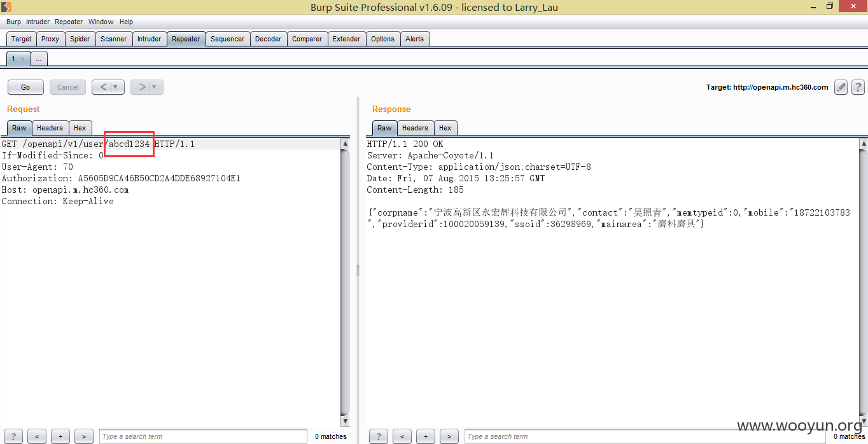Edit target with the pencil icon
This screenshot has width=868, height=444.
coord(841,87)
